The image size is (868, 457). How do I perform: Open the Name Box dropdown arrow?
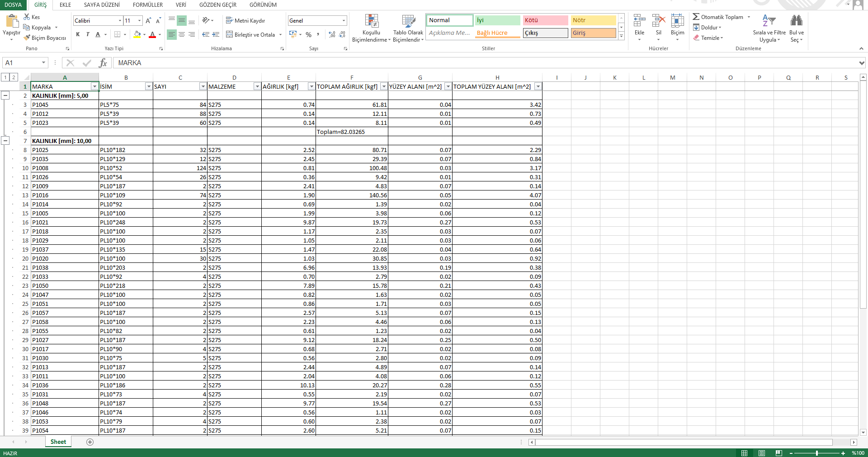click(x=44, y=63)
